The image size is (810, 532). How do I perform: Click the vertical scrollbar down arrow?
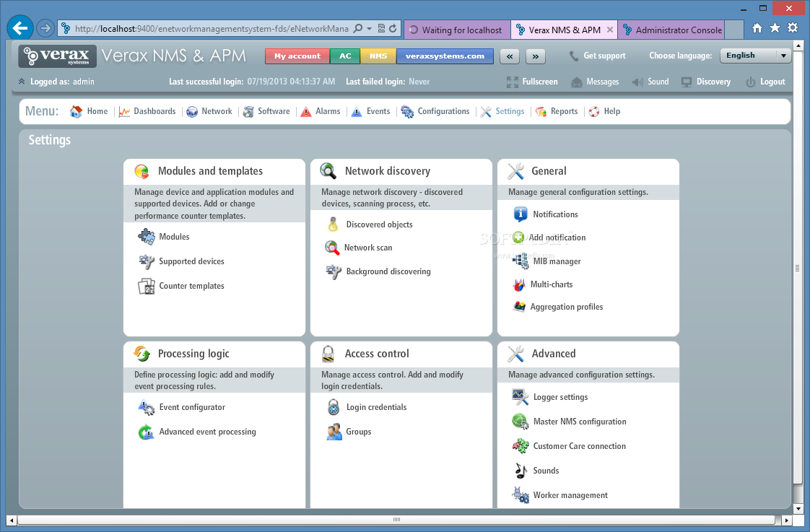798,509
